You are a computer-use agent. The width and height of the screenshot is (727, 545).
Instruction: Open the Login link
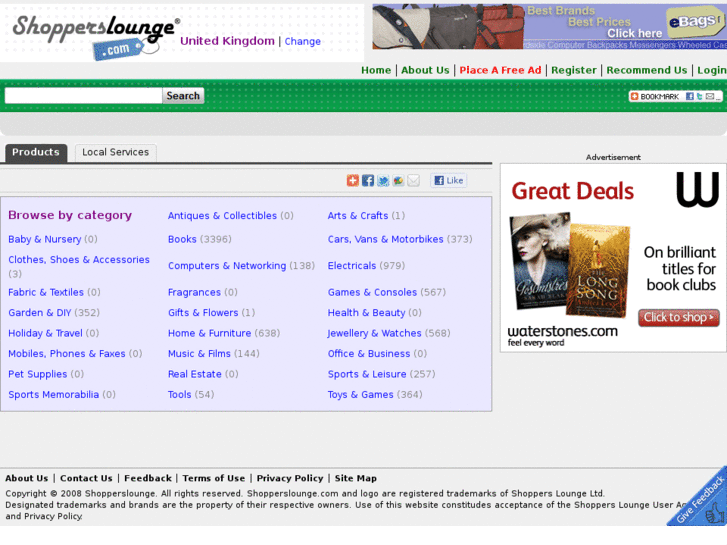pos(712,70)
